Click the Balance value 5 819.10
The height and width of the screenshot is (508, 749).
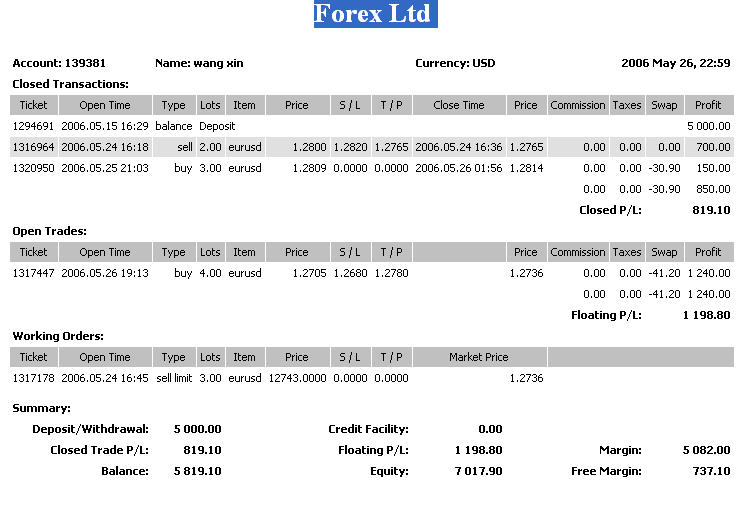197,471
